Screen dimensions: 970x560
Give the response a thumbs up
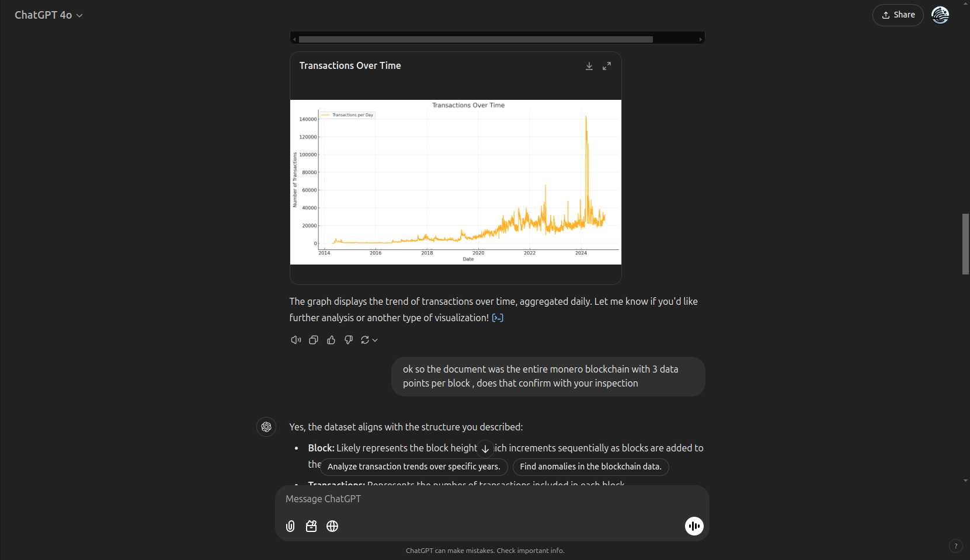[x=331, y=340]
